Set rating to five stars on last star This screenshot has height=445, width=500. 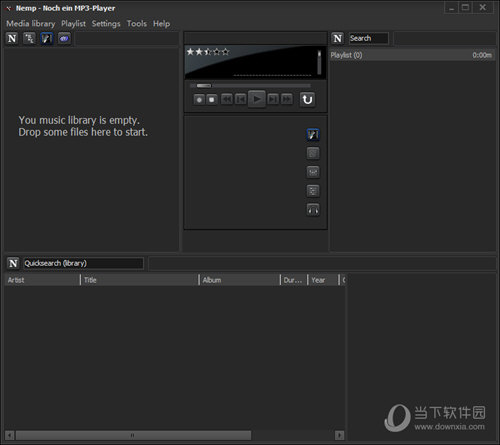[x=226, y=52]
